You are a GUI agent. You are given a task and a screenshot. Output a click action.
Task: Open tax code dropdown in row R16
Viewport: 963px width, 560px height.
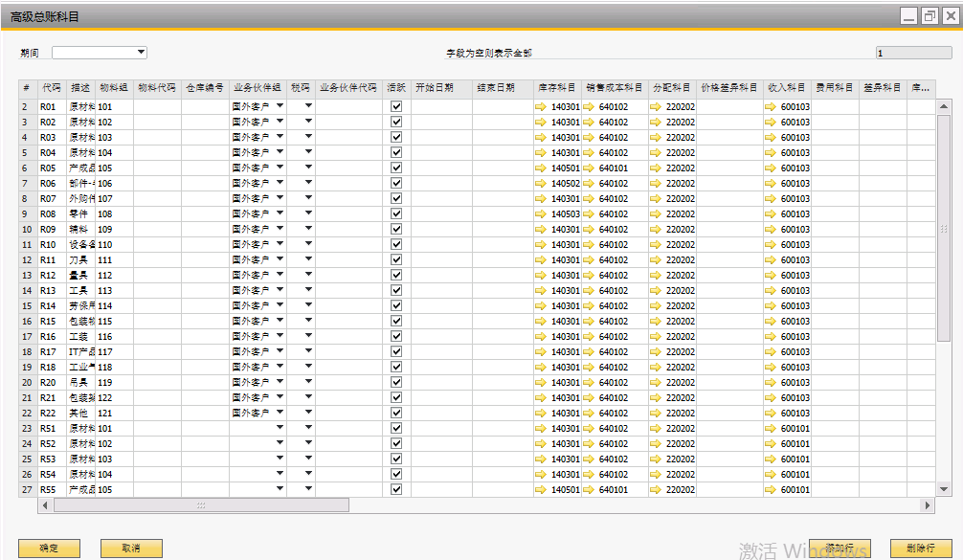coord(308,336)
